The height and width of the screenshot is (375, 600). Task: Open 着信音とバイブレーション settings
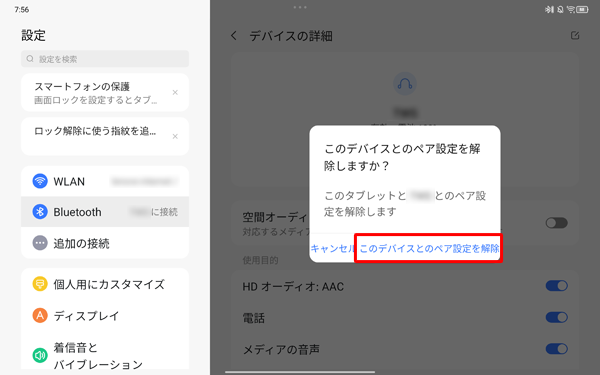coord(105,355)
